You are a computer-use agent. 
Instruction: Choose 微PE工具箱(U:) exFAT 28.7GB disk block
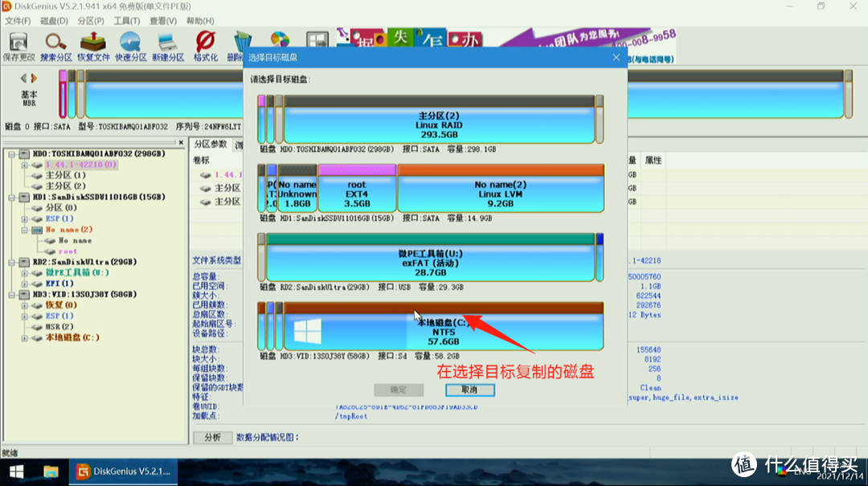click(x=431, y=257)
